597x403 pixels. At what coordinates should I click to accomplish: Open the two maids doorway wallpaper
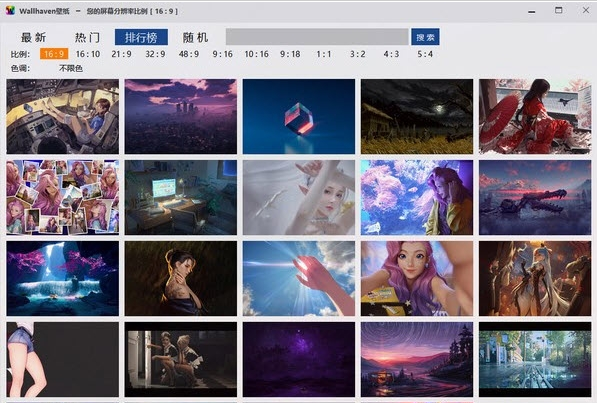click(180, 359)
